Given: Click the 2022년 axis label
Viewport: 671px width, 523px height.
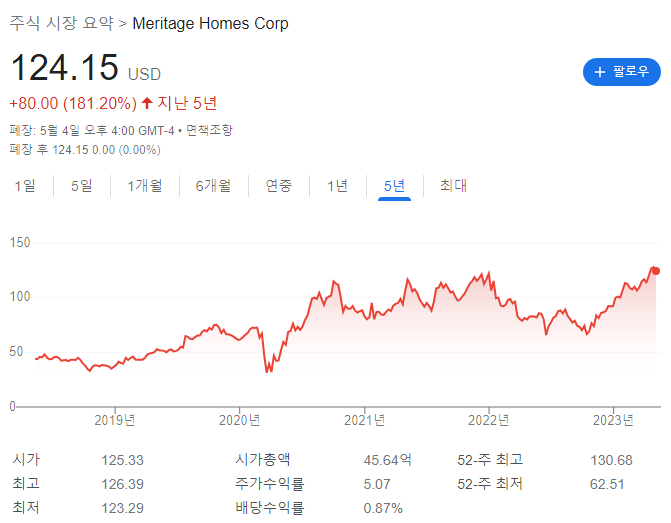Looking at the screenshot, I should pyautogui.click(x=489, y=420).
